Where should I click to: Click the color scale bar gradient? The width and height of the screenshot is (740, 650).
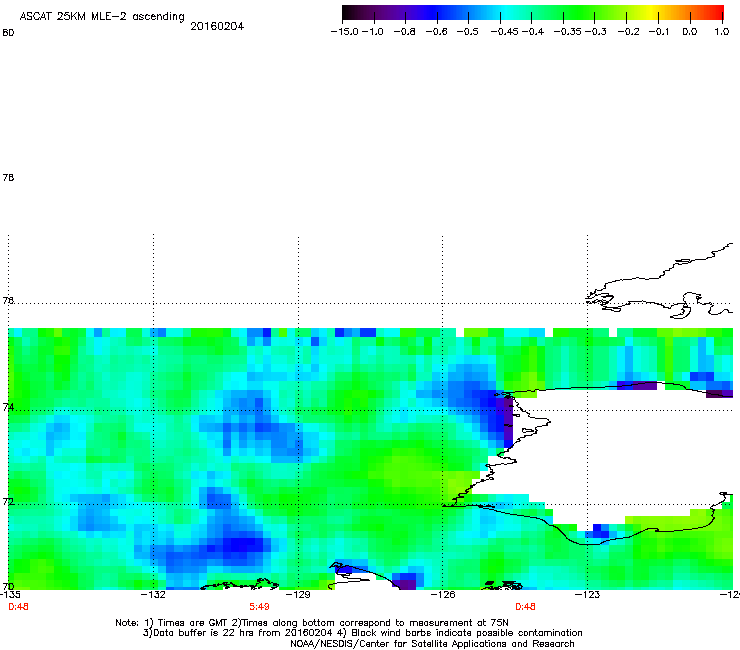[533, 13]
